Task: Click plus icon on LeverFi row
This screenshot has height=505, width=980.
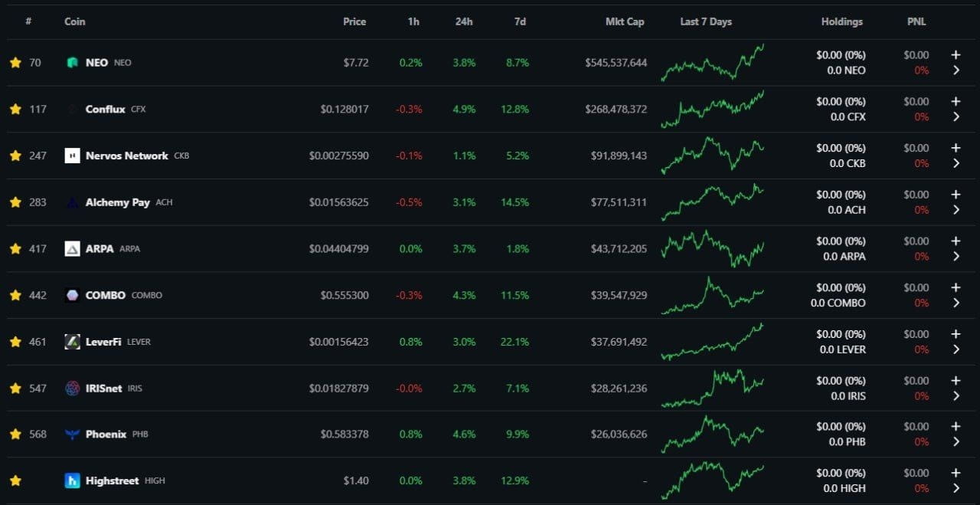Action: (955, 334)
